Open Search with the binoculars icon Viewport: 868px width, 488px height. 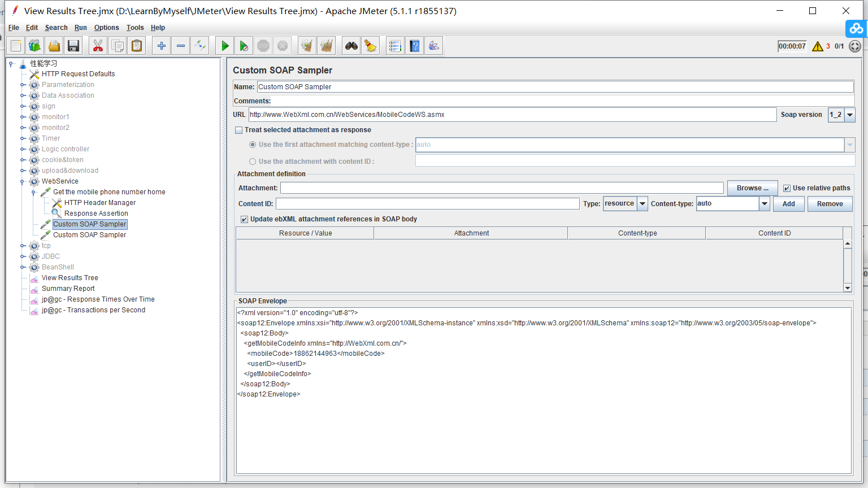point(351,46)
